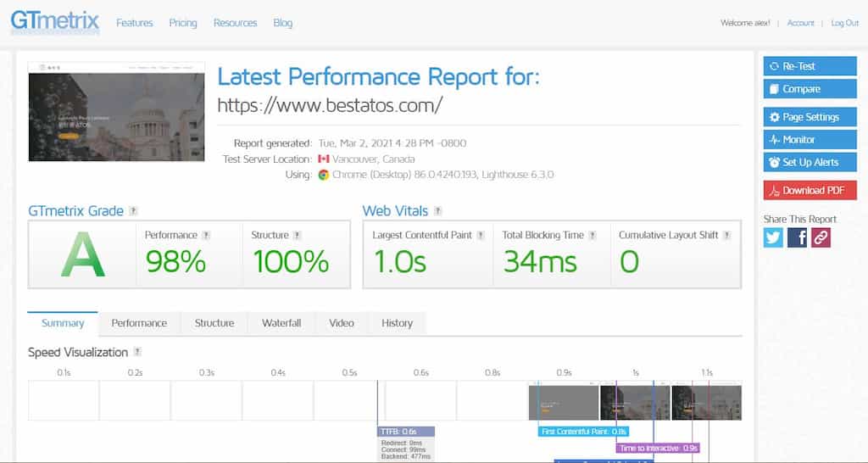Viewport: 868px width, 463px height.
Task: Click Set Up Alerts button
Action: [810, 162]
